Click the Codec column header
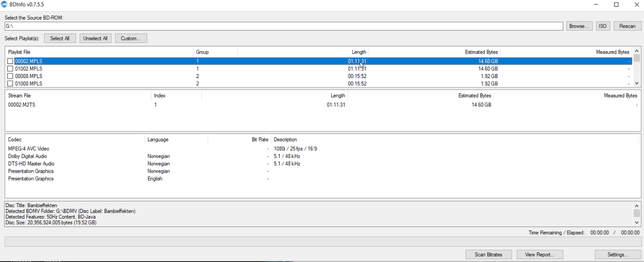644x262 pixels. pos(75,140)
